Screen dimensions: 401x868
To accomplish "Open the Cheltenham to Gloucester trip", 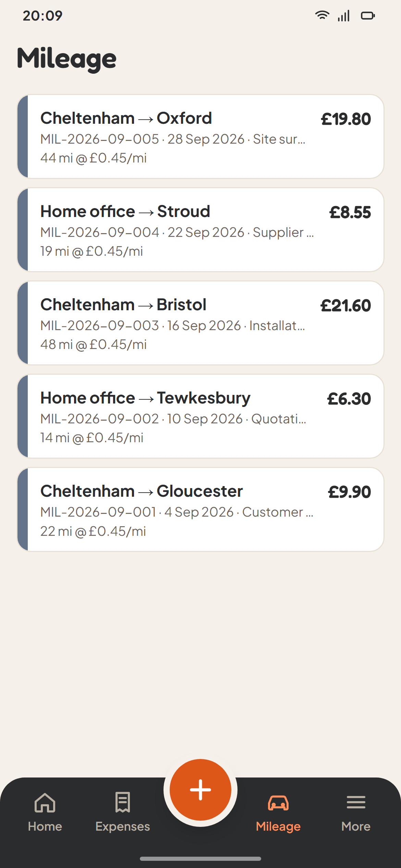I will (200, 509).
